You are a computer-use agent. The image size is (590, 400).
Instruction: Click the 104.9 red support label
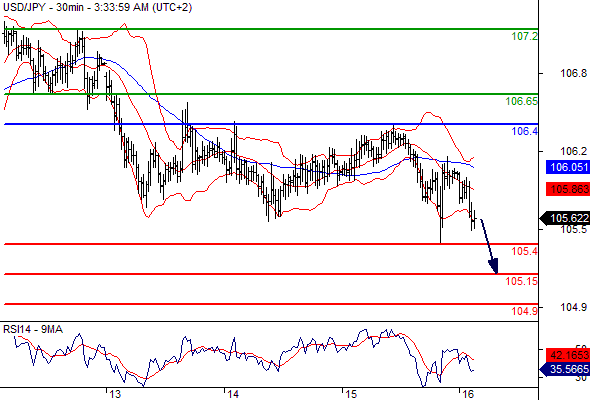525,311
